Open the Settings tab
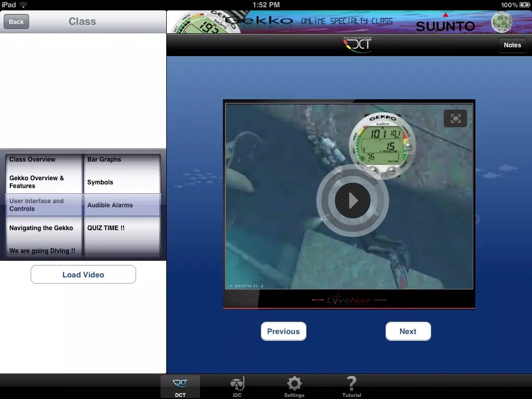This screenshot has width=532, height=399. (x=294, y=387)
